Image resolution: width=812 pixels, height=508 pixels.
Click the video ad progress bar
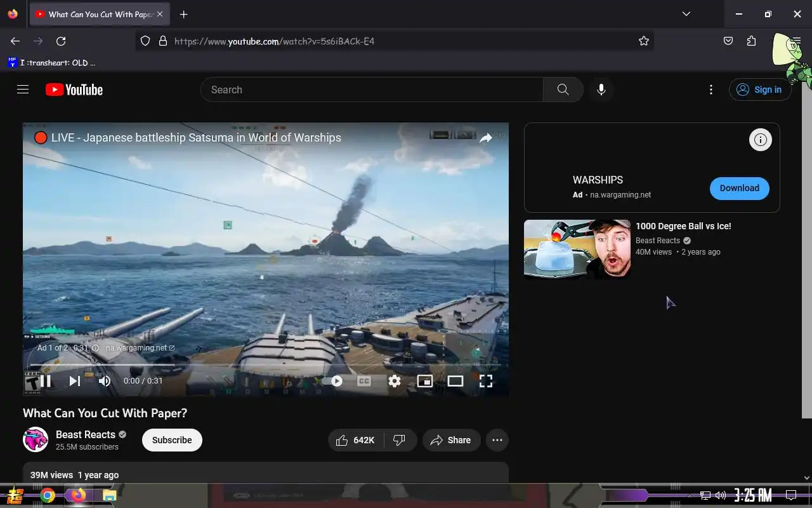[x=265, y=365]
